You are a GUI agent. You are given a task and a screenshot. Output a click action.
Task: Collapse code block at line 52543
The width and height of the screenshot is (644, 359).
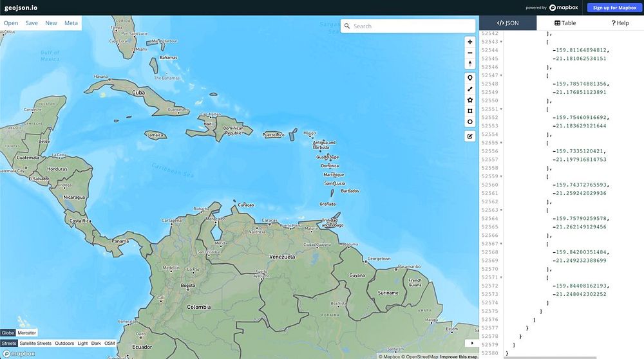coord(501,42)
